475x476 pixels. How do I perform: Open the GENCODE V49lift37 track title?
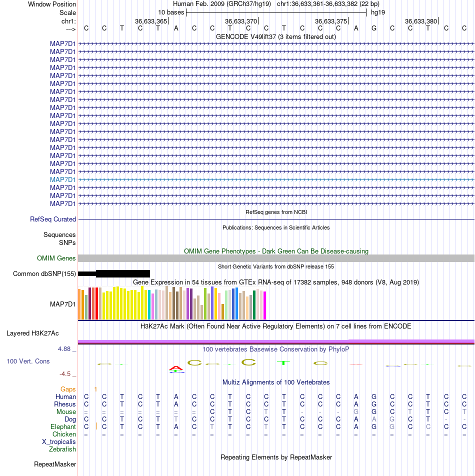276,36
